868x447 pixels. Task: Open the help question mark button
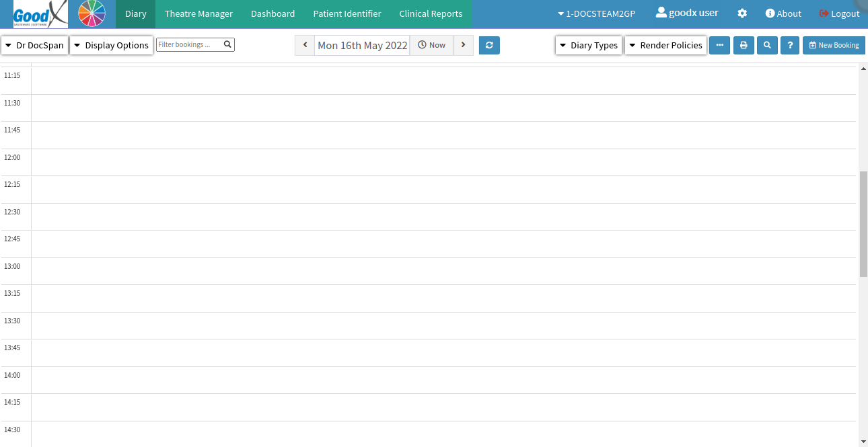[x=790, y=45]
